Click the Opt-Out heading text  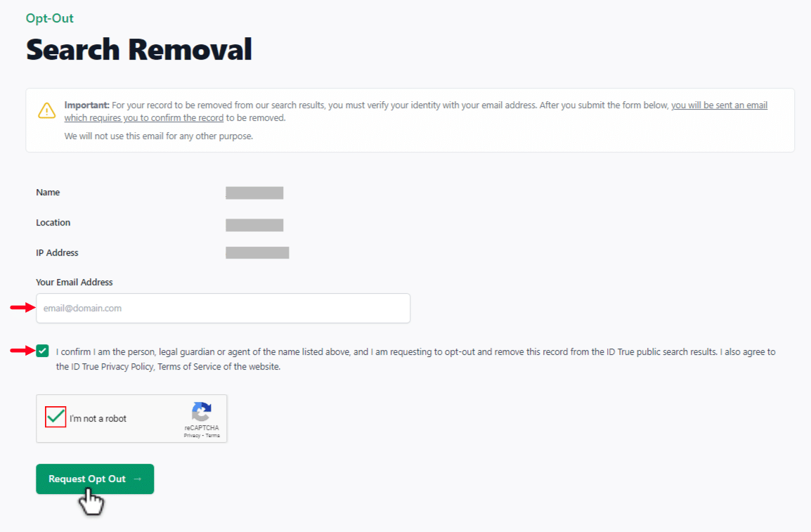click(x=50, y=18)
